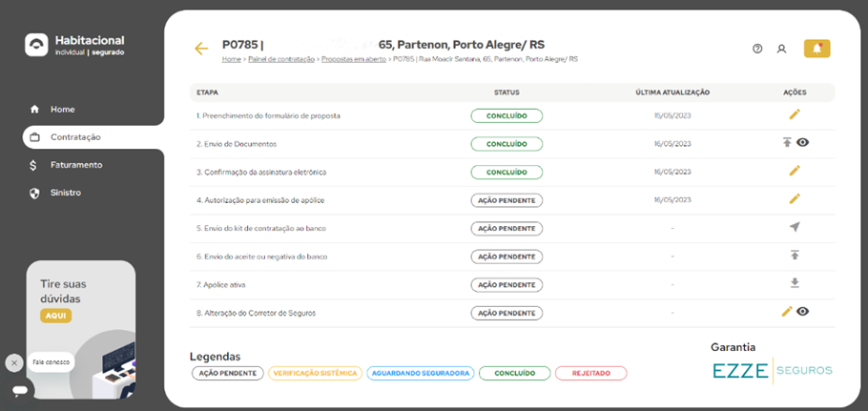Open the notifications bell button

click(x=817, y=49)
